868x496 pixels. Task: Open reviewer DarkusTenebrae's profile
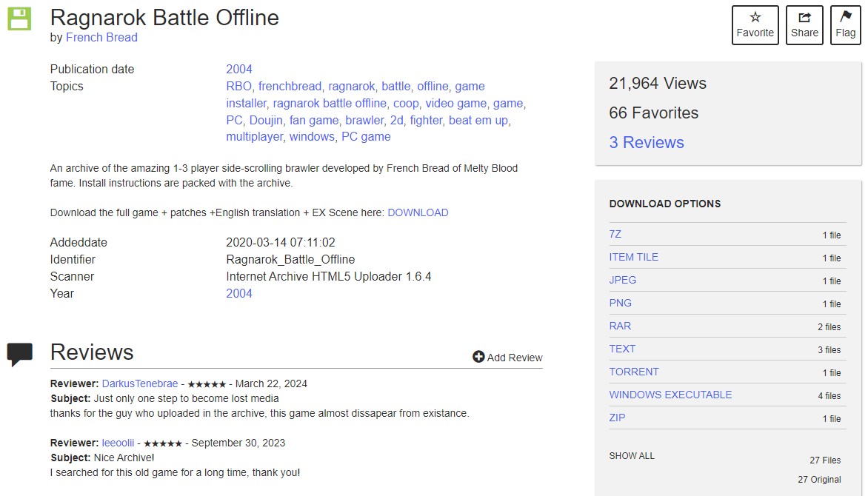(x=140, y=383)
